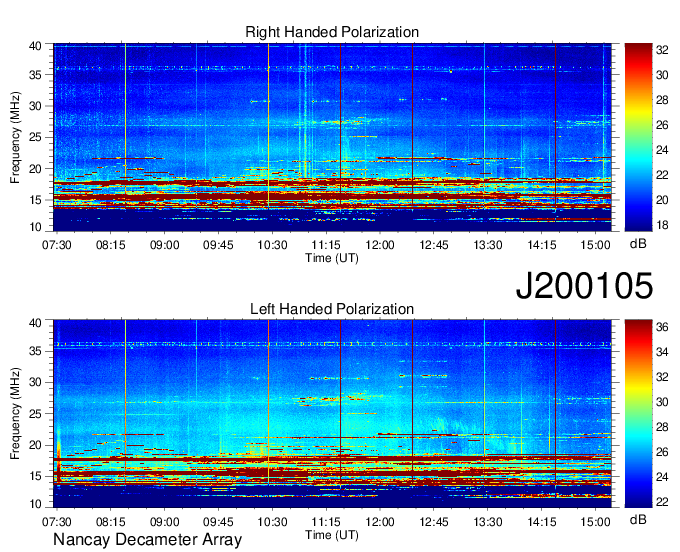The width and height of the screenshot is (680, 552).
Task: Click the 30 MHz tick label on bottom plot
Action: (x=36, y=382)
